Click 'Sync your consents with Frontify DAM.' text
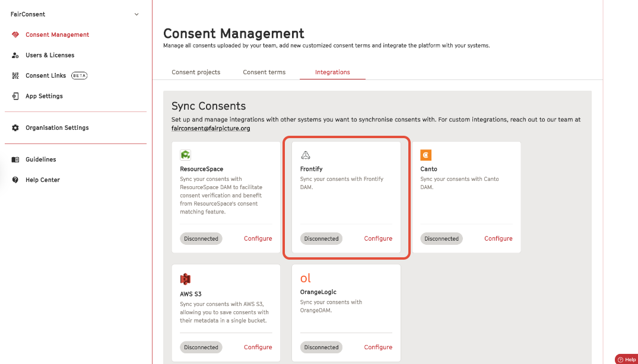638x364 pixels. pyautogui.click(x=342, y=183)
